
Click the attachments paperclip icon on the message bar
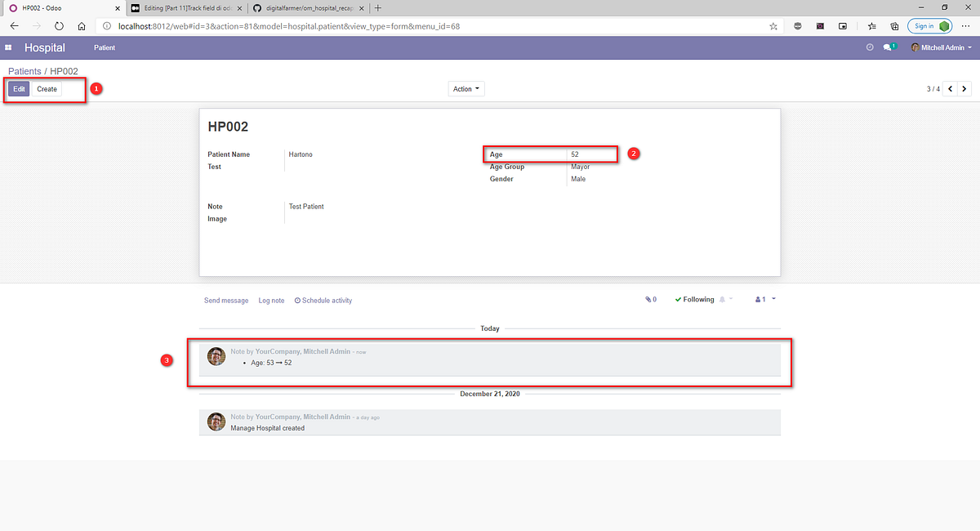648,300
